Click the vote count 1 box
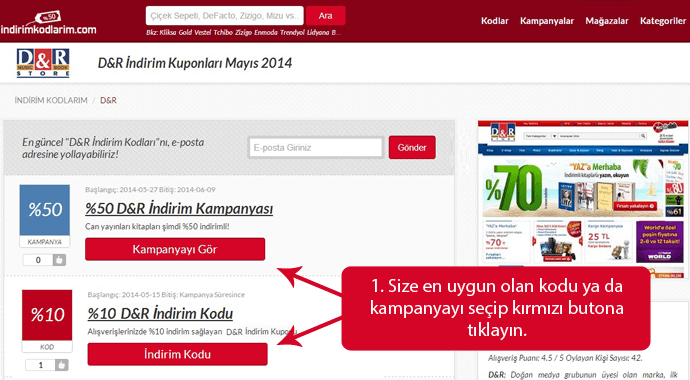This screenshot has width=690, height=380. coord(40,365)
